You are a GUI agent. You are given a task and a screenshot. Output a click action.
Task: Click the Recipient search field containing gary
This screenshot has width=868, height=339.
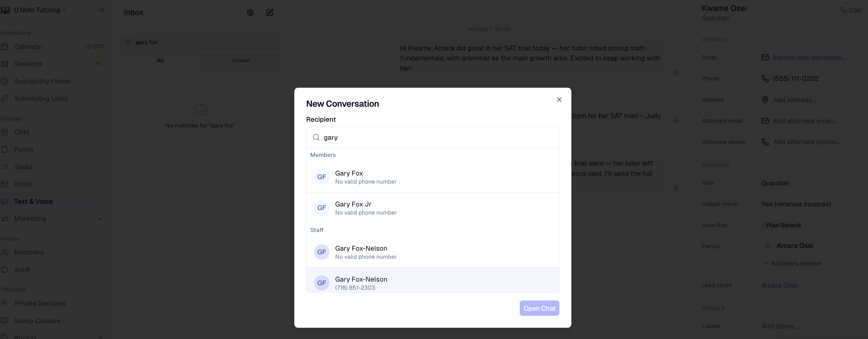433,137
